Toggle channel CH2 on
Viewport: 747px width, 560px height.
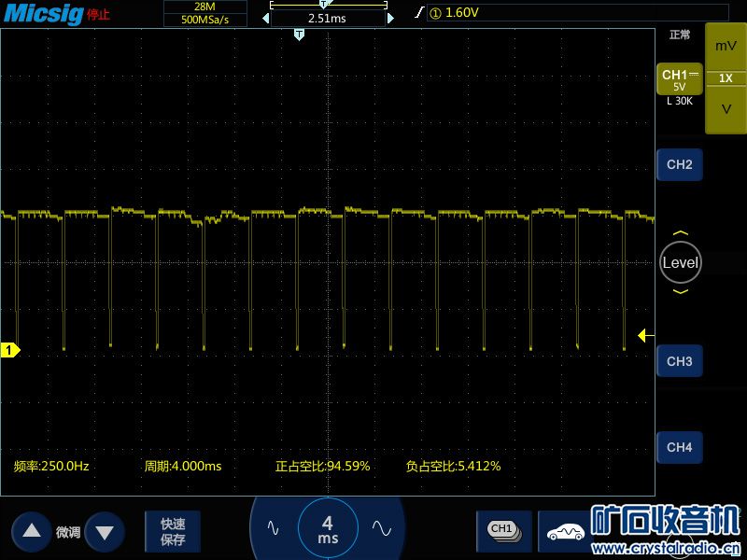pyautogui.click(x=679, y=165)
